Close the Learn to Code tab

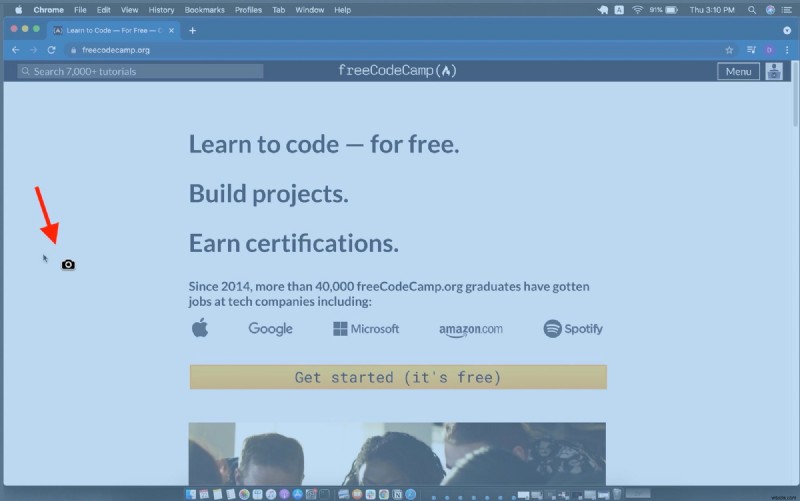[171, 31]
